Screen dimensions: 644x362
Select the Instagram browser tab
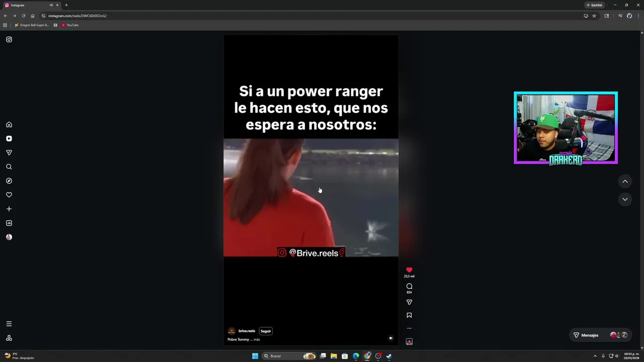31,5
